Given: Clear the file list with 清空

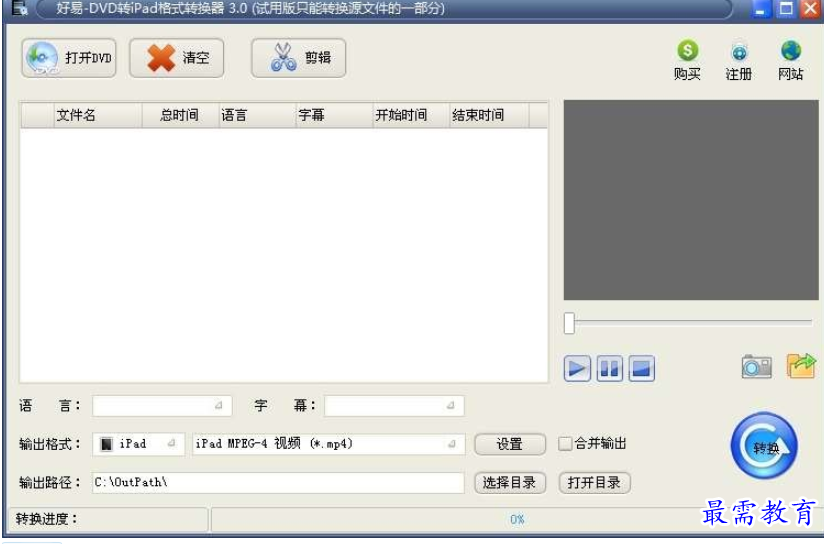Looking at the screenshot, I should 177,58.
